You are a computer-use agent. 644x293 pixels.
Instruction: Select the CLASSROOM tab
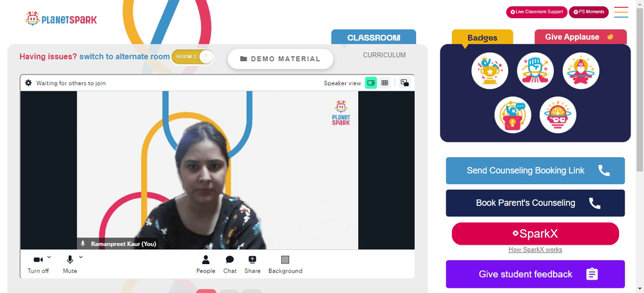click(374, 37)
